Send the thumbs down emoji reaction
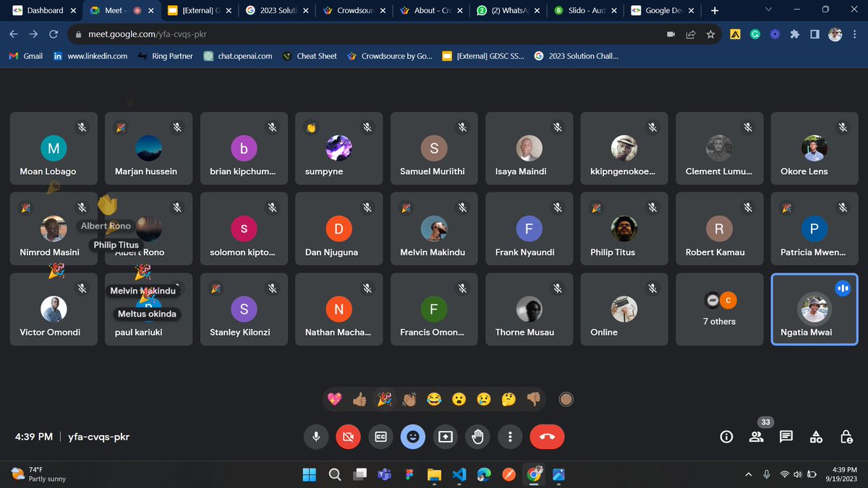 pos(533,398)
